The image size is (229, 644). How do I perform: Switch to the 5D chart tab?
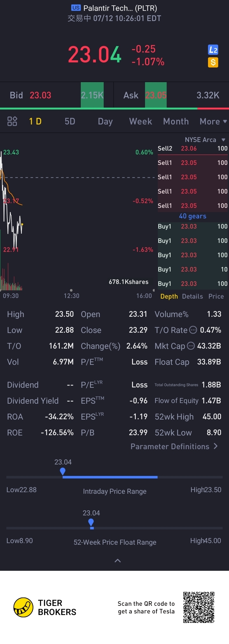click(70, 122)
